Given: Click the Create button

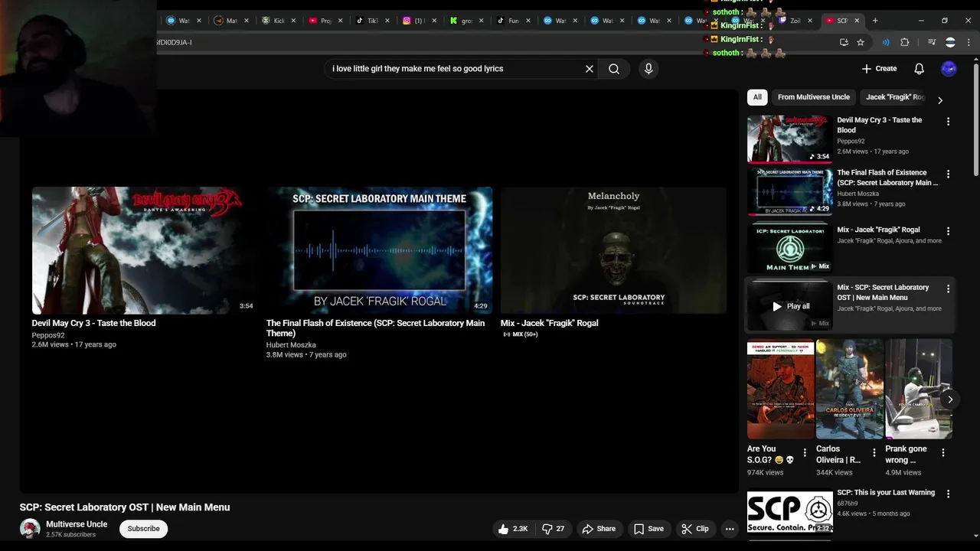Looking at the screenshot, I should (x=879, y=69).
